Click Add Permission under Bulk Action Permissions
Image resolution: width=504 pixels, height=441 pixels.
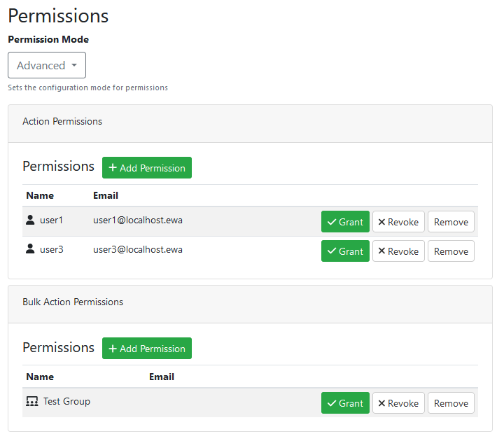147,349
